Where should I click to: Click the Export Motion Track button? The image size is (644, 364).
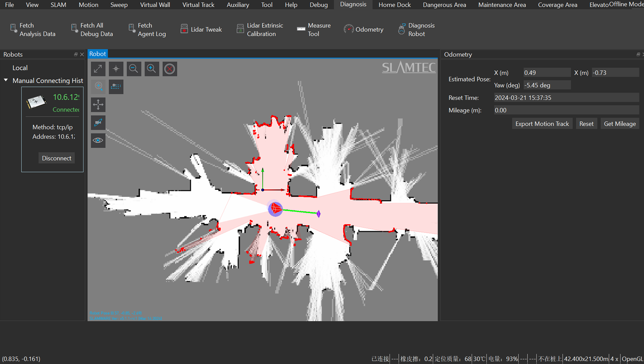point(542,124)
